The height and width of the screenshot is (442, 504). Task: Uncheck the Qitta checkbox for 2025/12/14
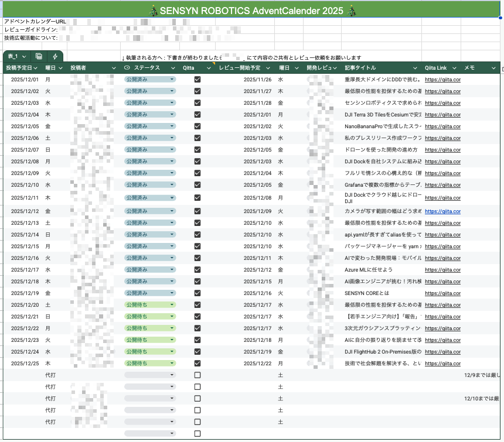click(197, 235)
